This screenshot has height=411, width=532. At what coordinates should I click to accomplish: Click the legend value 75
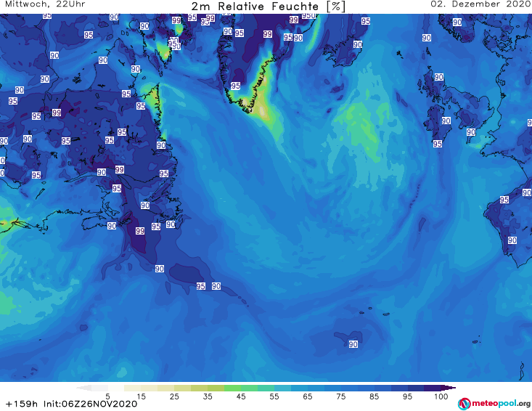coord(341,396)
